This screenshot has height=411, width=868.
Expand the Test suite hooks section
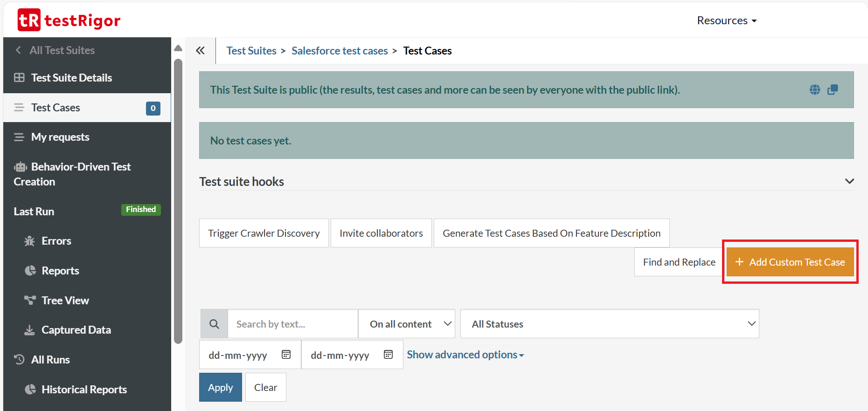coord(849,181)
